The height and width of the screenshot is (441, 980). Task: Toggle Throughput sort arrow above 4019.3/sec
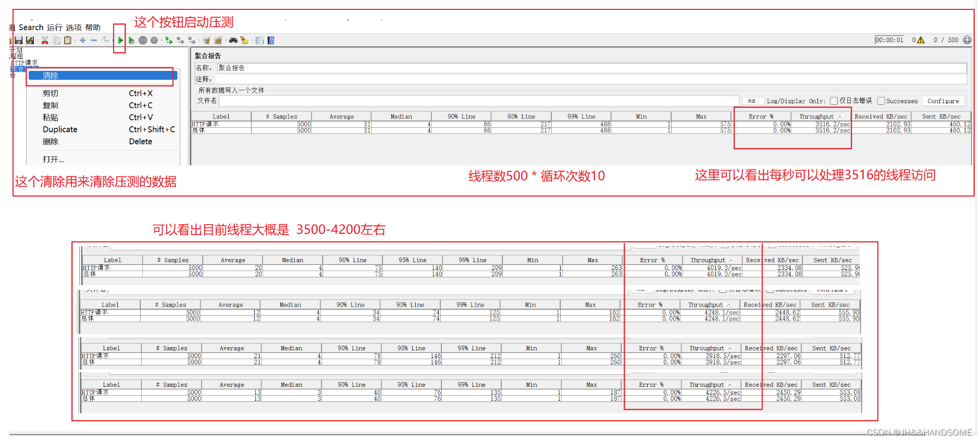[x=731, y=260]
